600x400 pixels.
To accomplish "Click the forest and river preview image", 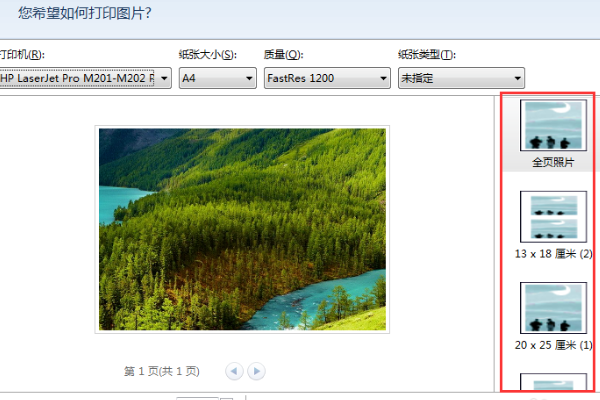I will tap(242, 229).
